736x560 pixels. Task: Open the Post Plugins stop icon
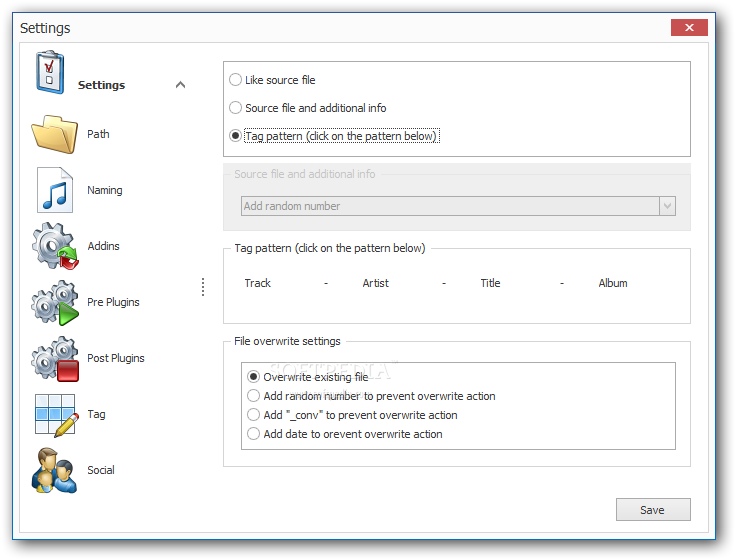point(55,358)
